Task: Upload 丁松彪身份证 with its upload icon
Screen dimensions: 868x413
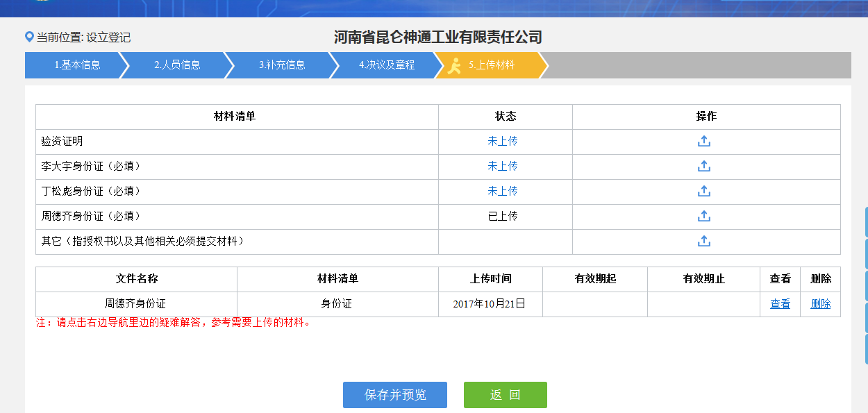Action: (x=704, y=191)
